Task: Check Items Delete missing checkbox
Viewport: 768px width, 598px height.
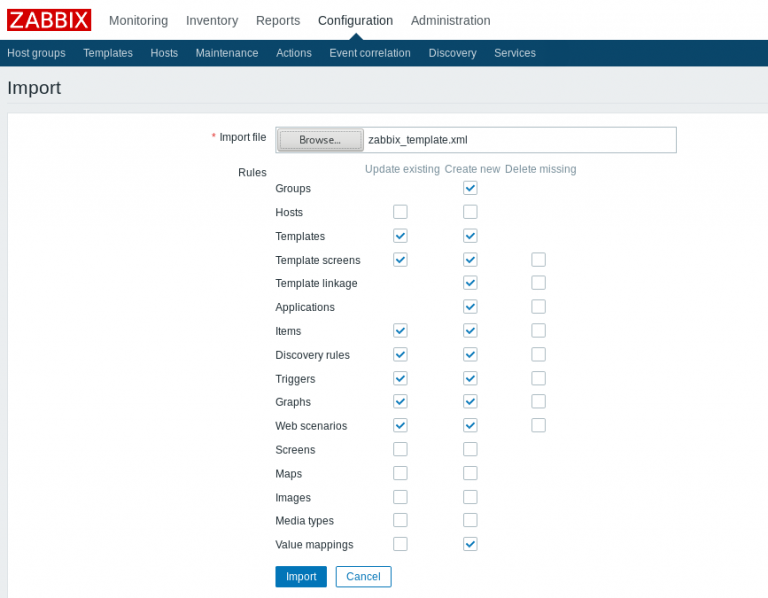Action: [538, 331]
